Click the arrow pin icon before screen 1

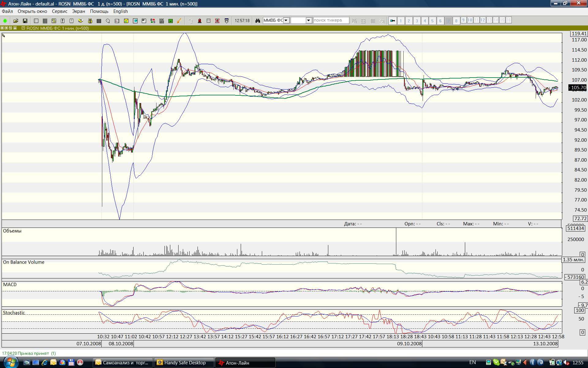[x=393, y=21]
